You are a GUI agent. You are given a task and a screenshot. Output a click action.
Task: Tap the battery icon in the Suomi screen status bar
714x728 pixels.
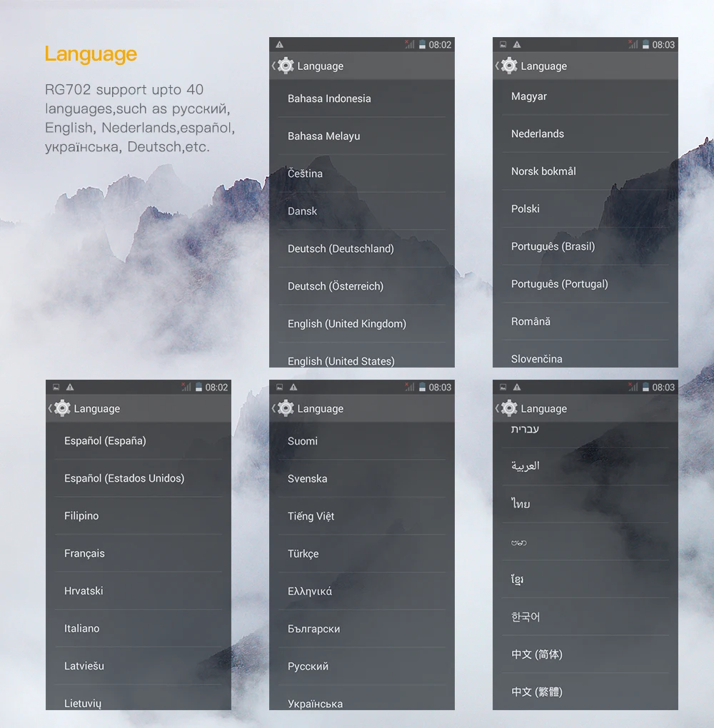tap(422, 388)
